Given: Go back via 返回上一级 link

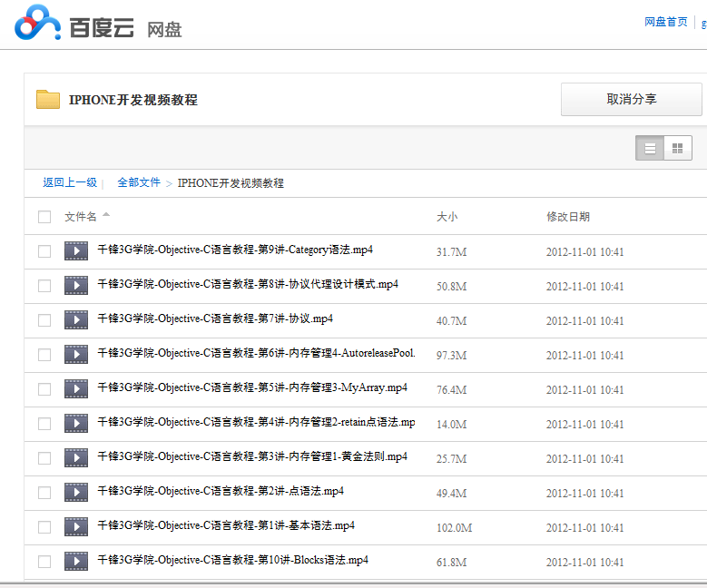Looking at the screenshot, I should (70, 182).
